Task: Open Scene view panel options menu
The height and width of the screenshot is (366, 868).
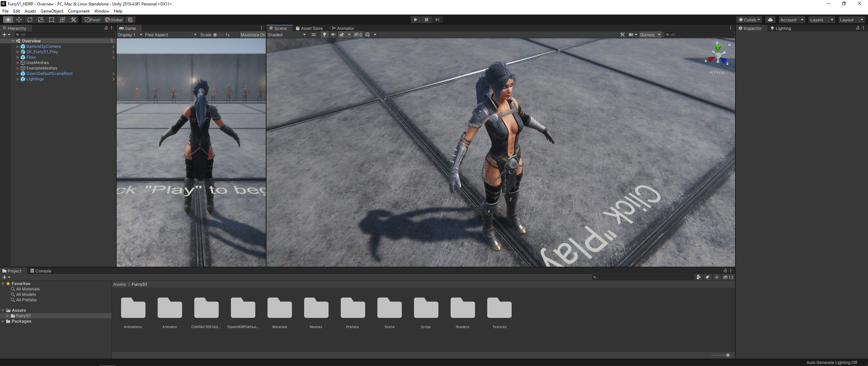Action: click(731, 28)
